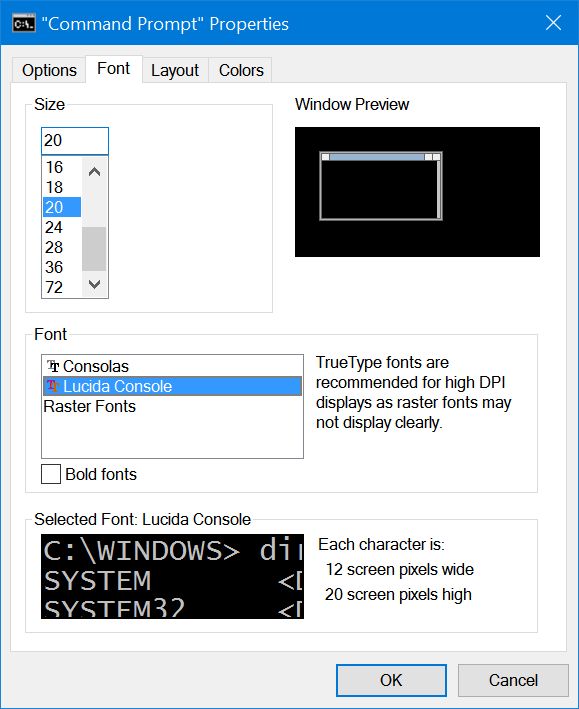Click the size list scrollbar thumb
The image size is (579, 709).
point(94,249)
